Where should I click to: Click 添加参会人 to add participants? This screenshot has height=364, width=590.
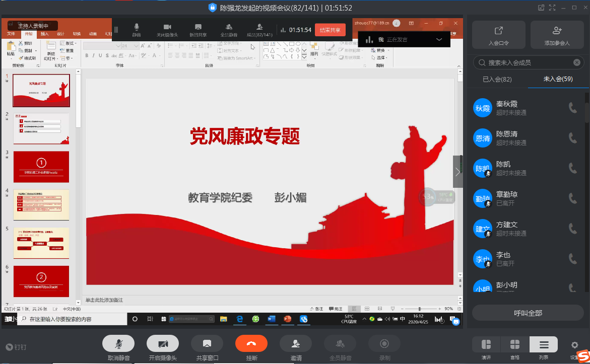tap(557, 35)
